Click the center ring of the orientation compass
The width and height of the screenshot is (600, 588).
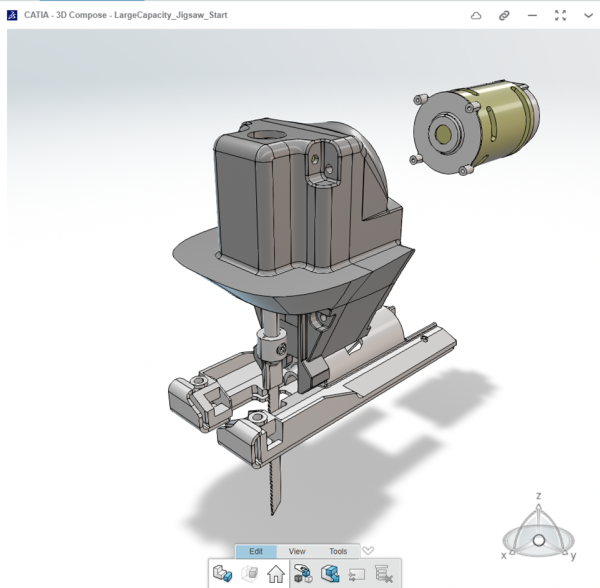(538, 540)
